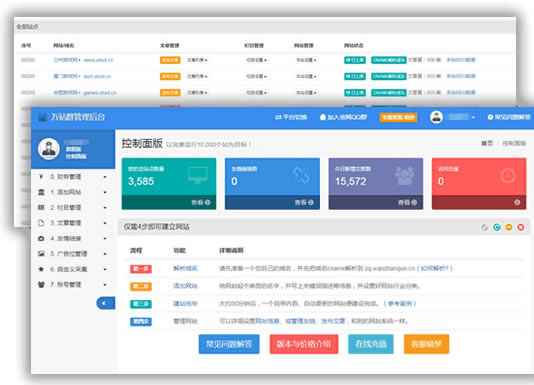Viewport: 534px width, 385px height.
Task: Click the arrow icon in the red card footer
Action: tap(517, 202)
